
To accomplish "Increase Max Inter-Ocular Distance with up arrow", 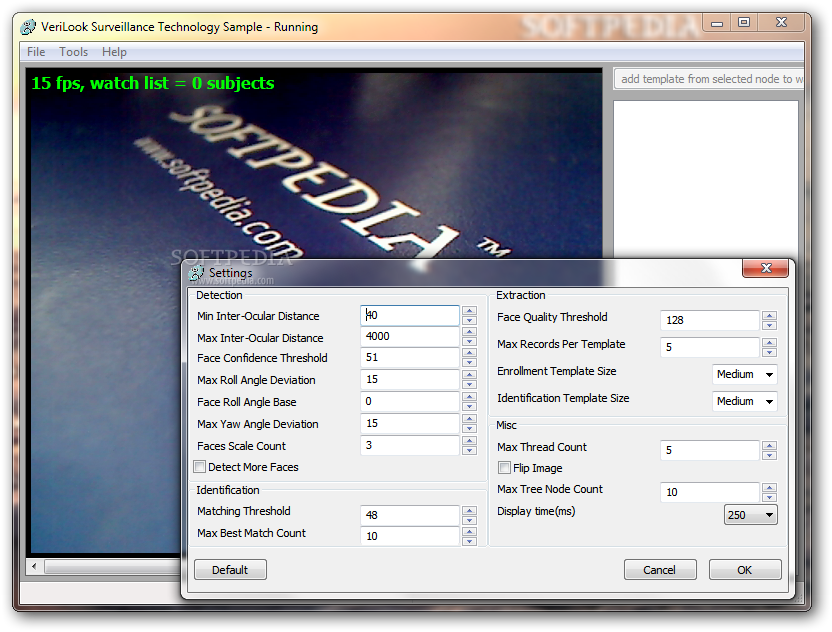I will 469,332.
